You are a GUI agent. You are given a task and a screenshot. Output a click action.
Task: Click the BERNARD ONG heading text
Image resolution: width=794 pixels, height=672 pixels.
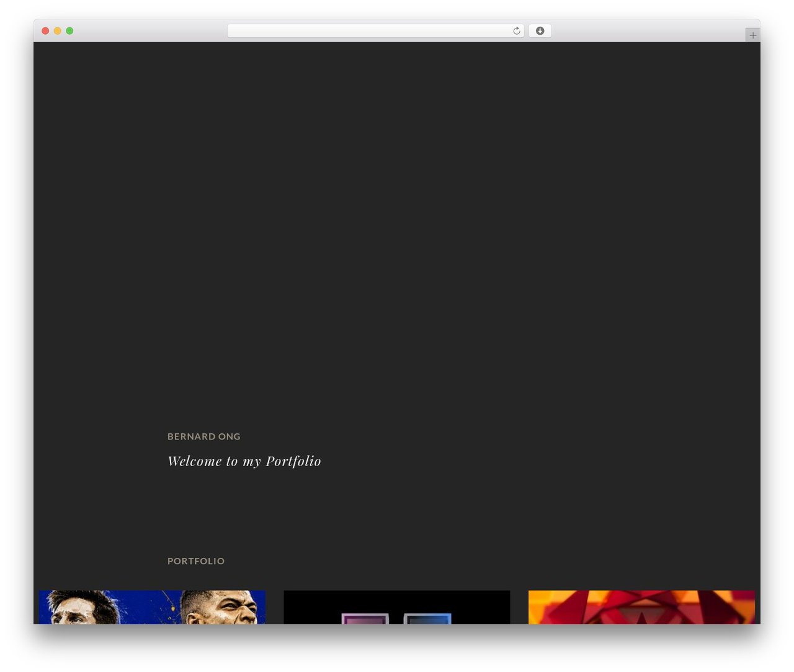204,436
